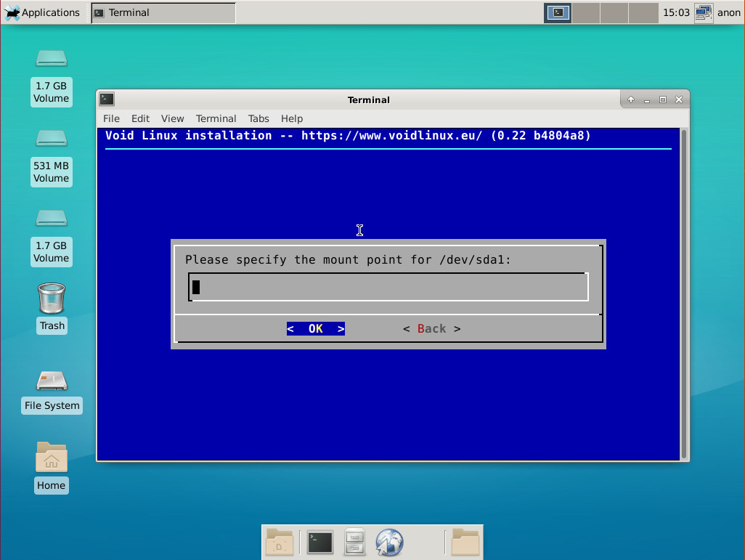The width and height of the screenshot is (745, 560).
Task: Confirm mount point with OK button
Action: click(x=315, y=328)
